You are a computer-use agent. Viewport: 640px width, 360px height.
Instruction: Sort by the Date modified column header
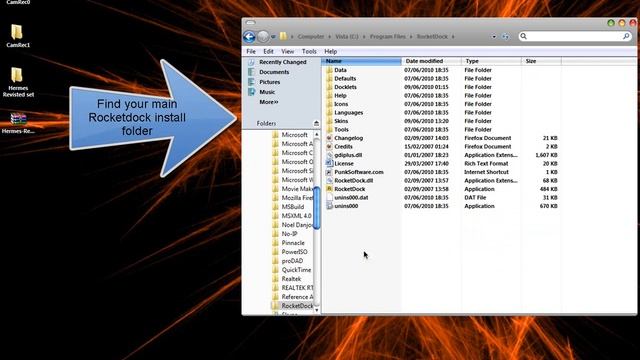(432, 61)
